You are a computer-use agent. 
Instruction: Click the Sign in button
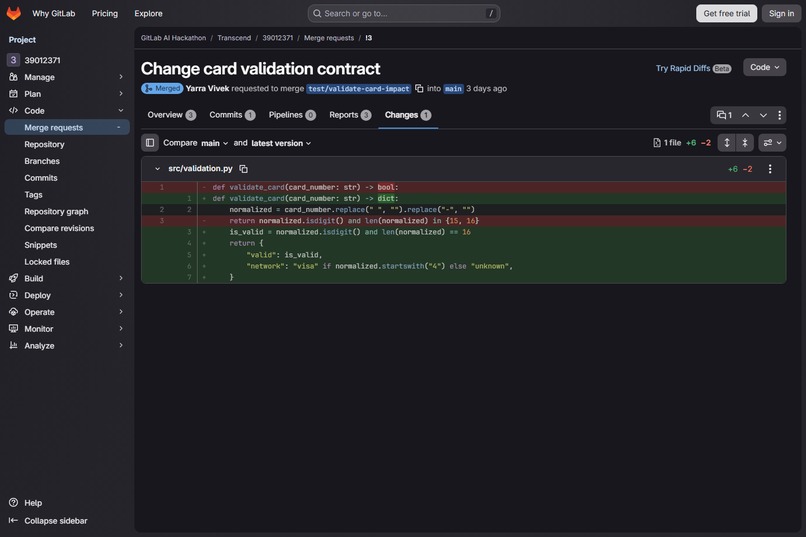coord(781,13)
